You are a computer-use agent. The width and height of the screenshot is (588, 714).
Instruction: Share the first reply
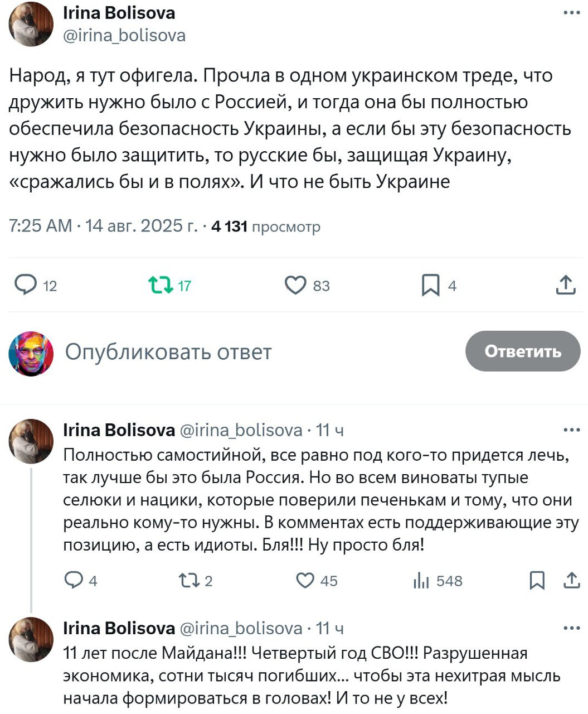(571, 581)
